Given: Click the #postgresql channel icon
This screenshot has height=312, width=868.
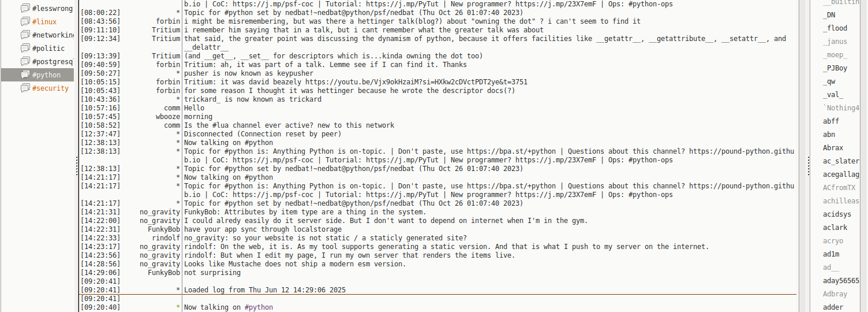Looking at the screenshot, I should 25,61.
